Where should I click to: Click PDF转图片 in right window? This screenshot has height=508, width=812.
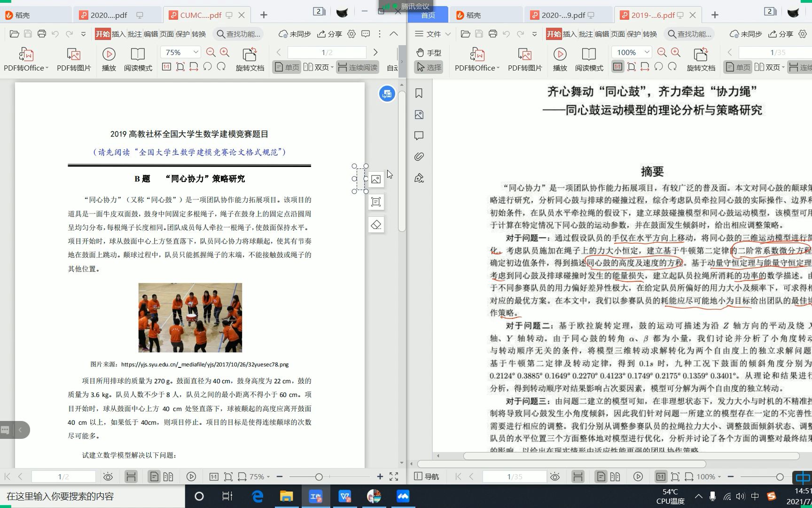pyautogui.click(x=525, y=59)
